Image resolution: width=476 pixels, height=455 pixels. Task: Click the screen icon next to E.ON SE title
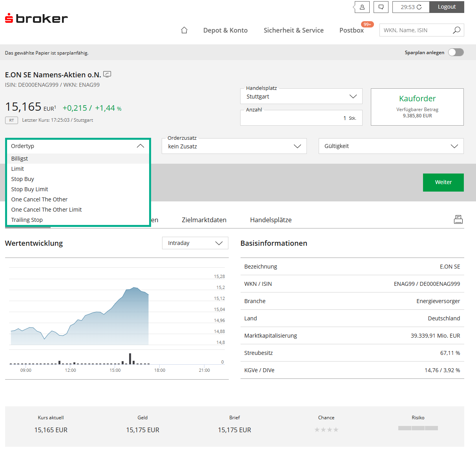pyautogui.click(x=107, y=74)
